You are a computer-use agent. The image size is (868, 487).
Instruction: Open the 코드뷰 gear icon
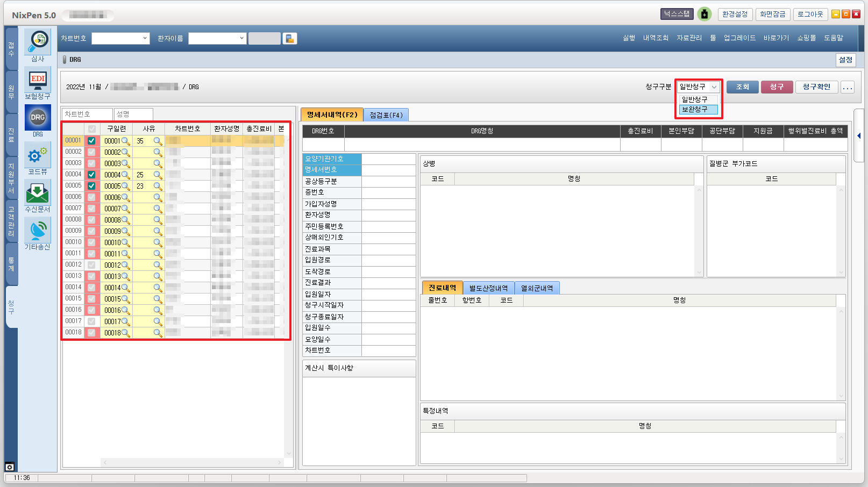[x=38, y=155]
